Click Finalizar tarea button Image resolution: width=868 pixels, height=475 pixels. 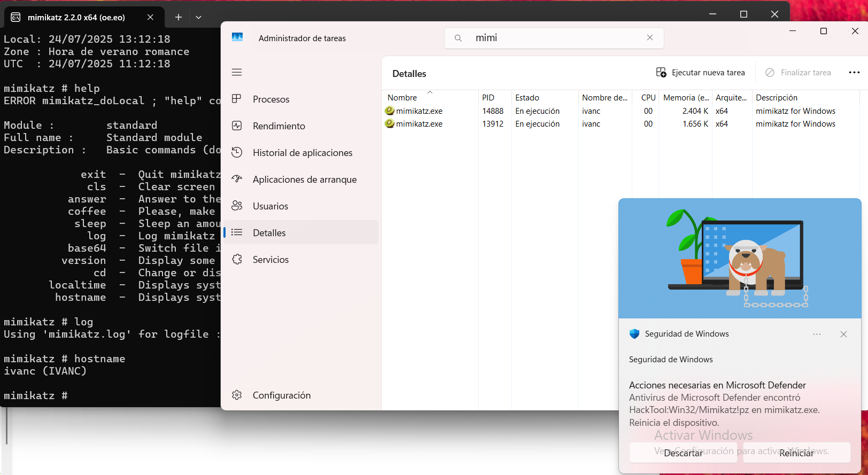tap(799, 73)
